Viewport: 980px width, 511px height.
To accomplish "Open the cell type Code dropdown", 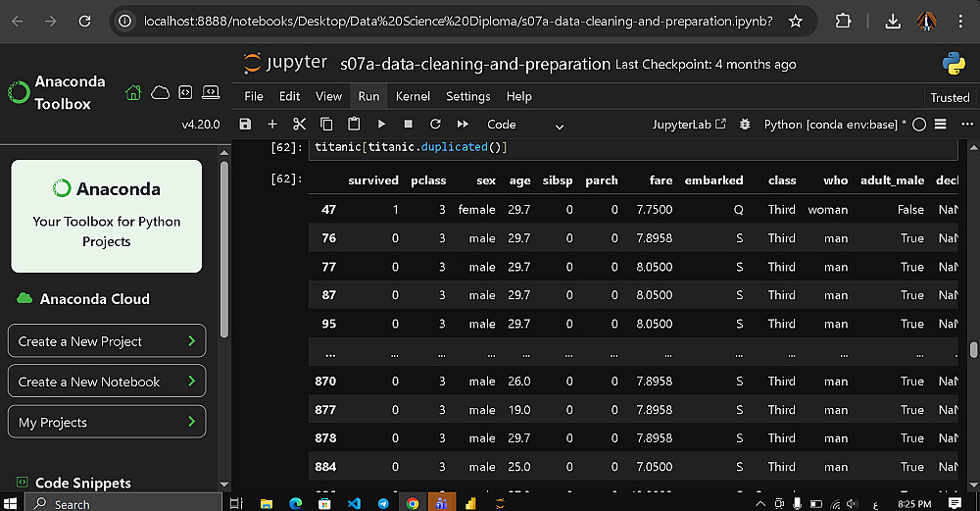I will tap(525, 125).
